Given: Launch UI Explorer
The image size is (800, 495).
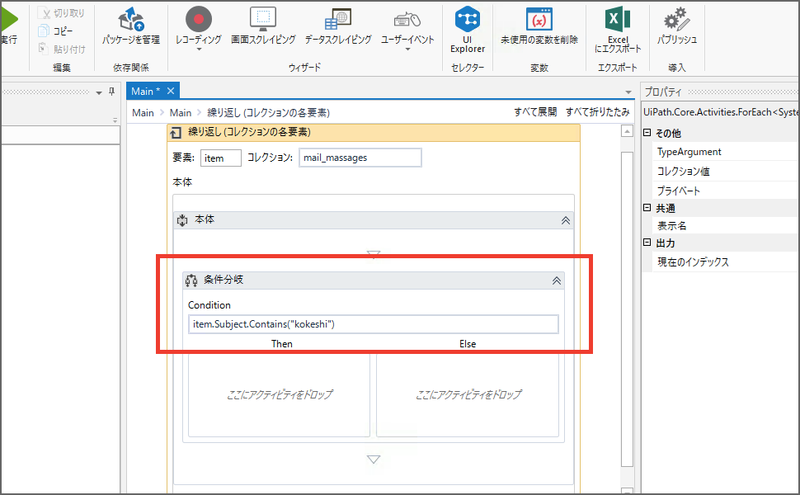Looking at the screenshot, I should coord(467,29).
